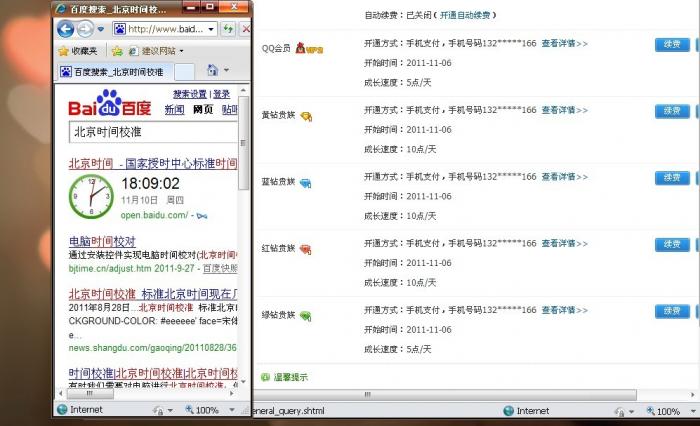
Task: Renew 红钻贵族 with its 续费 button
Action: (672, 244)
